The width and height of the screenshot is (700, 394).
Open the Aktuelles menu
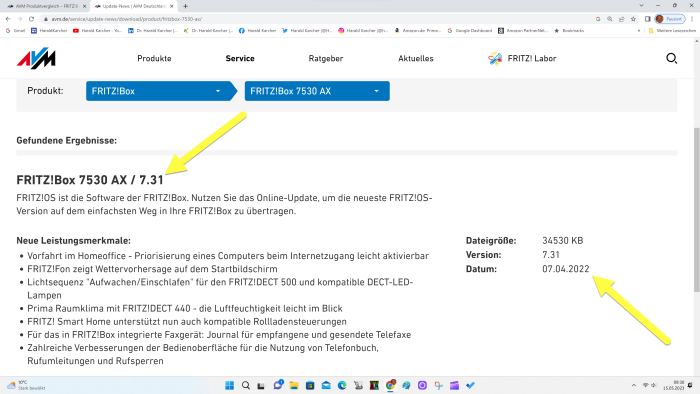click(416, 58)
